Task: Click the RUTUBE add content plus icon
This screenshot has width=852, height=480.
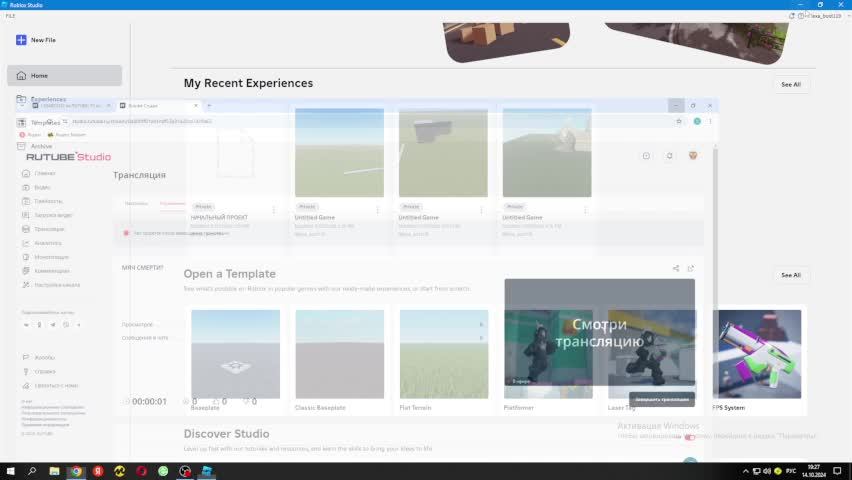Action: (646, 156)
